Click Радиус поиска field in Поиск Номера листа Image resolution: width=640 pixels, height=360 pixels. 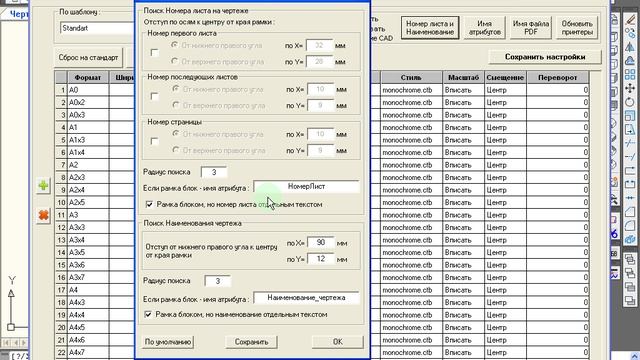coord(214,172)
